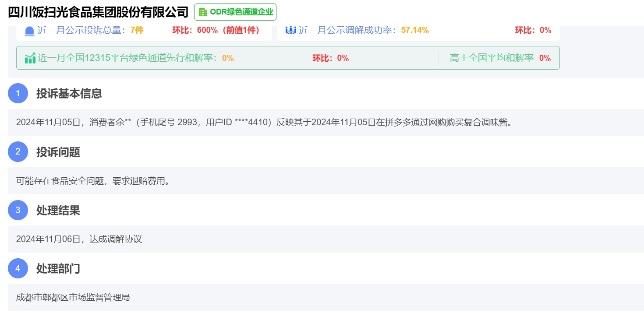The width and height of the screenshot is (644, 313).
Task: Click the people icon beside 近一月公示调解成功率
Action: click(291, 30)
